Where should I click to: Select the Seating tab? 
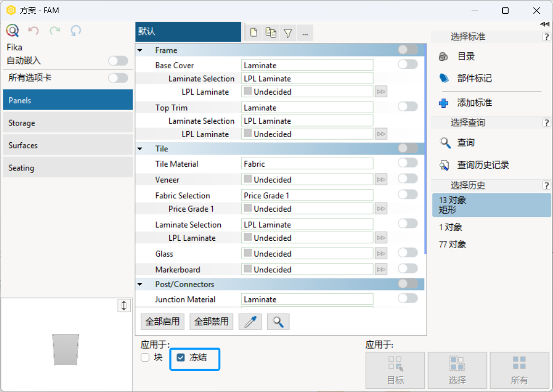[x=68, y=168]
